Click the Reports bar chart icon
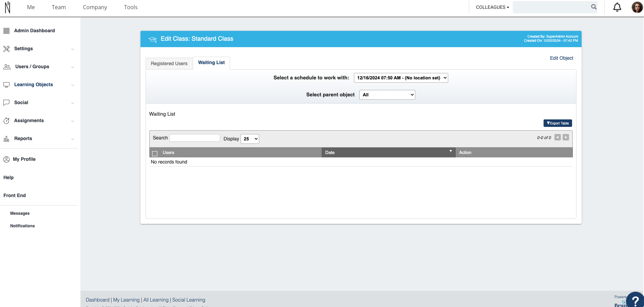The height and width of the screenshot is (307, 644). [6, 139]
